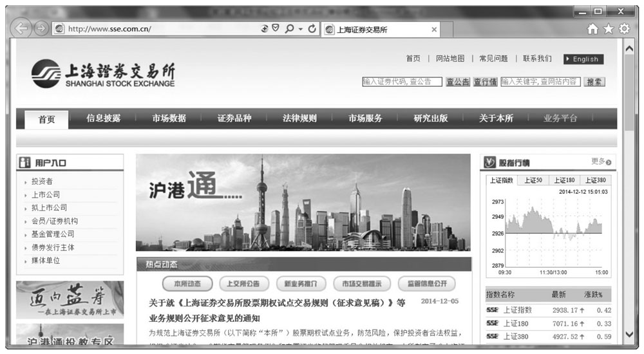Click the scrollbar up arrow
Viewport: 644px width, 354px height.
pos(629,48)
